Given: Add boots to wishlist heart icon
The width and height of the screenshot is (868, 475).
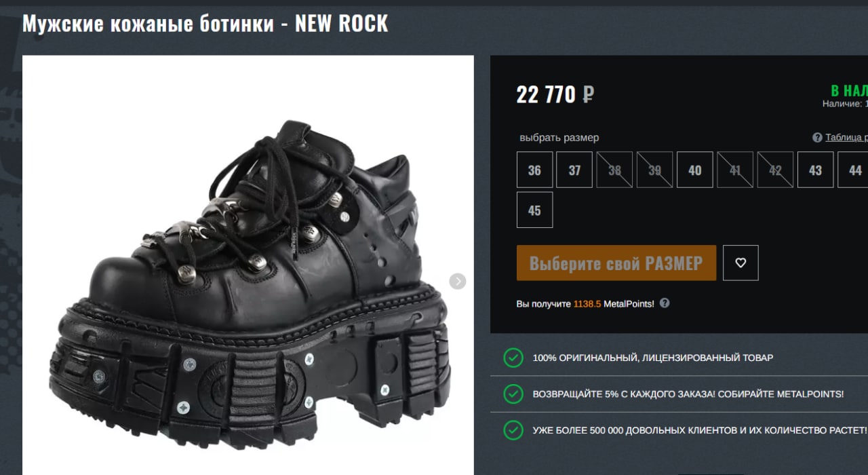Looking at the screenshot, I should tap(741, 263).
